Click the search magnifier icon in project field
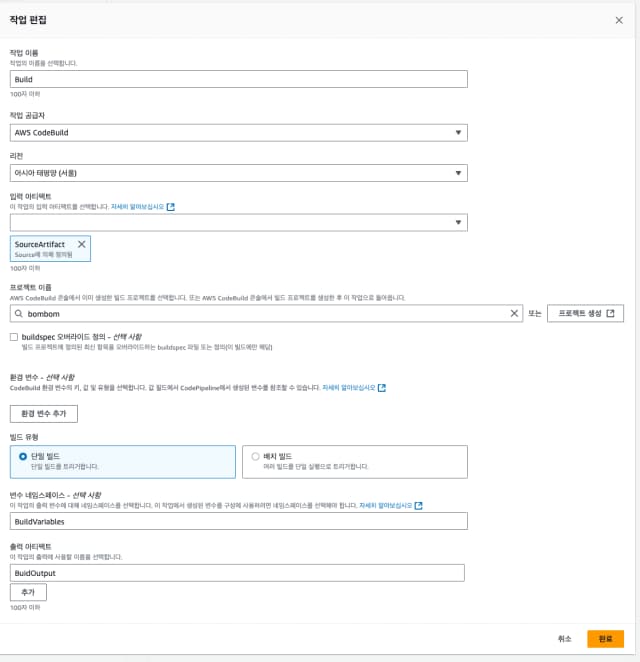640x662 pixels. [19, 314]
